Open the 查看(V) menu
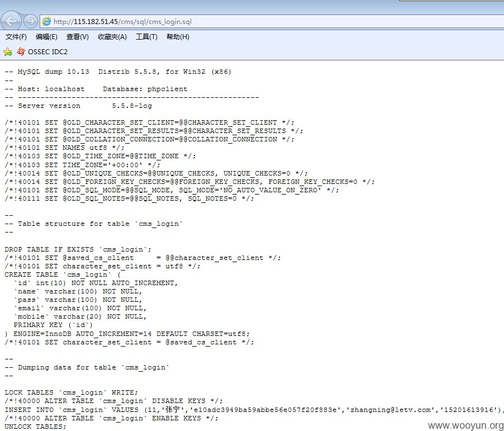The height and width of the screenshot is (431, 504). (x=78, y=37)
